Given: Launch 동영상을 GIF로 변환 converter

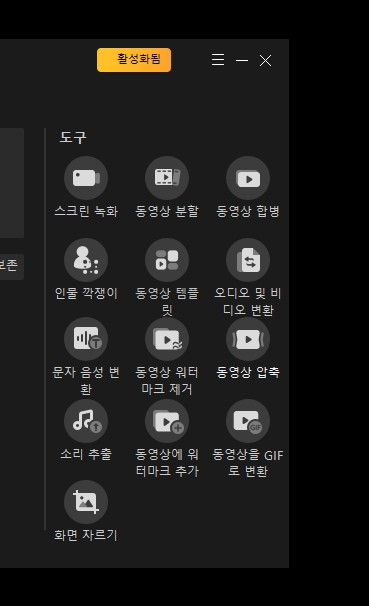Looking at the screenshot, I should point(248,421).
